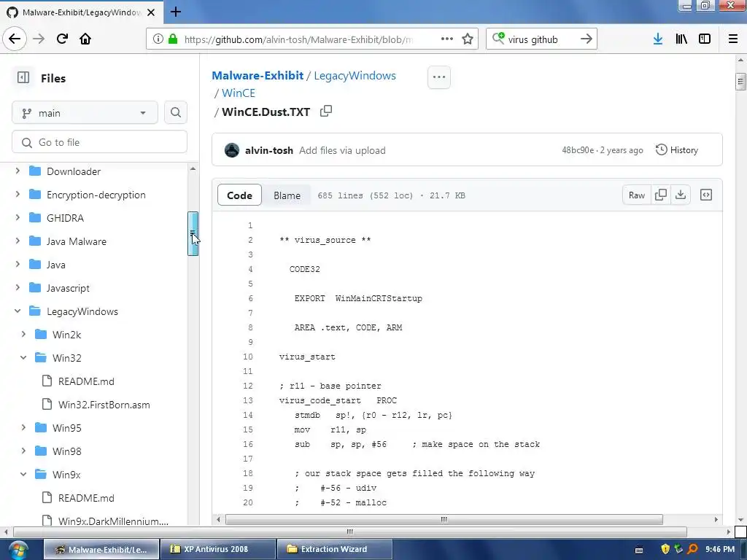Click the file tree vertical scrollbar thumb
Screen dimensions: 747x560
click(193, 234)
